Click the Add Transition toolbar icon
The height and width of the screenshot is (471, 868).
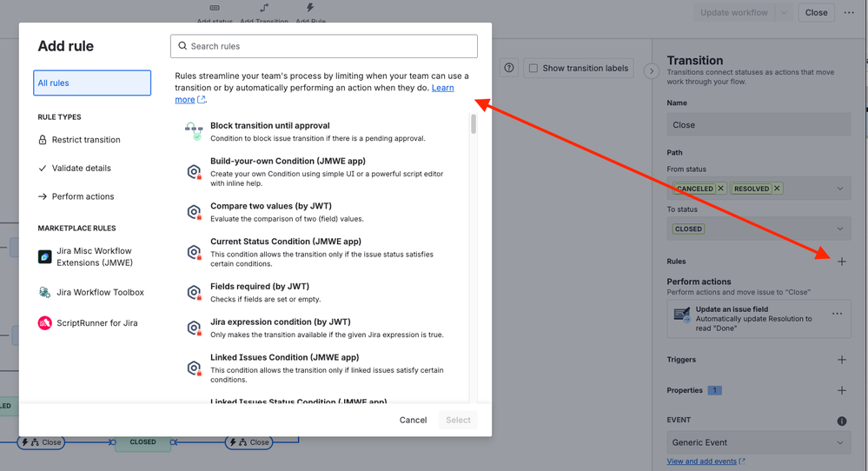[264, 8]
